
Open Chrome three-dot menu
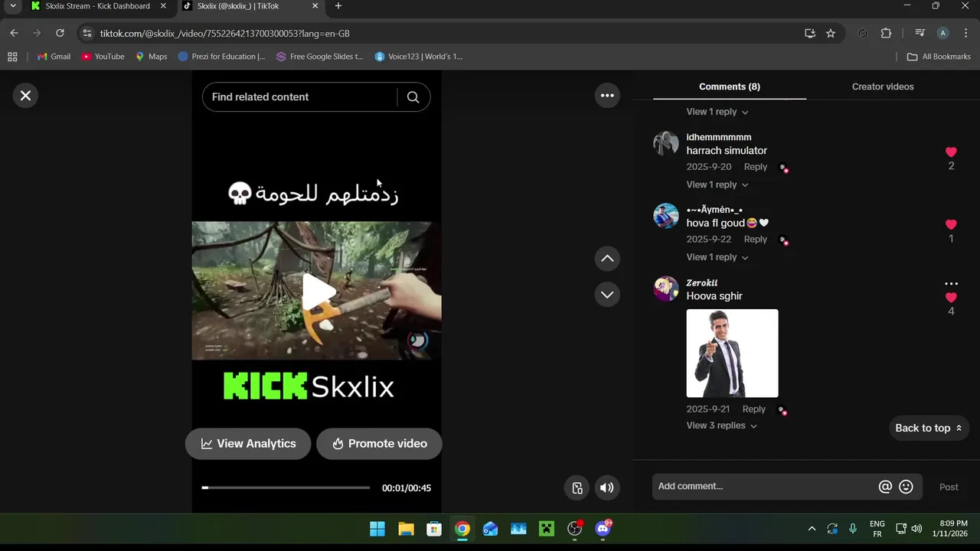point(965,34)
